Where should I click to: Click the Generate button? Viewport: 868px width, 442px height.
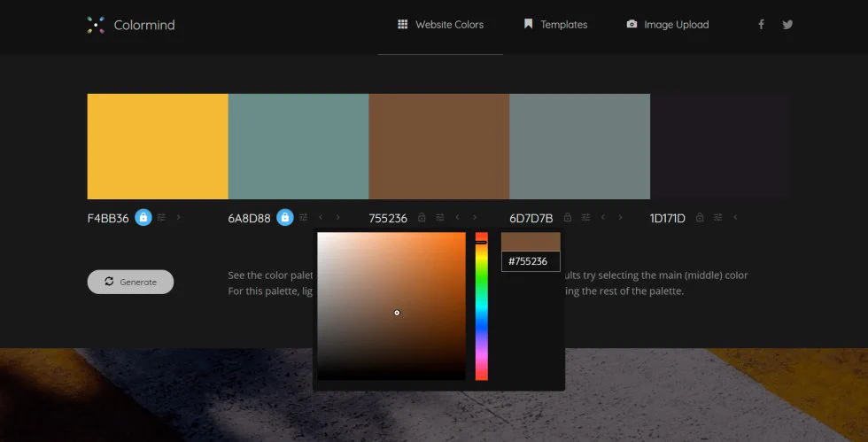click(x=131, y=282)
